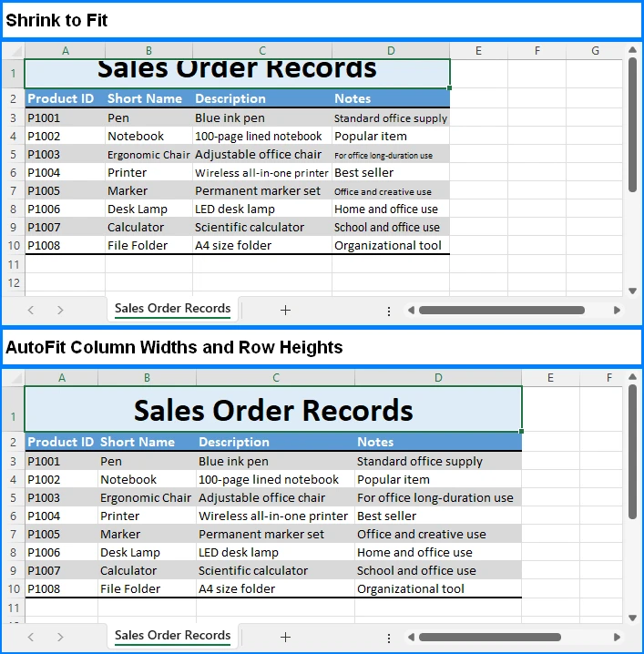The image size is (644, 654).
Task: Click the next sheet arrow in AutoFit panel
Action: (x=60, y=637)
